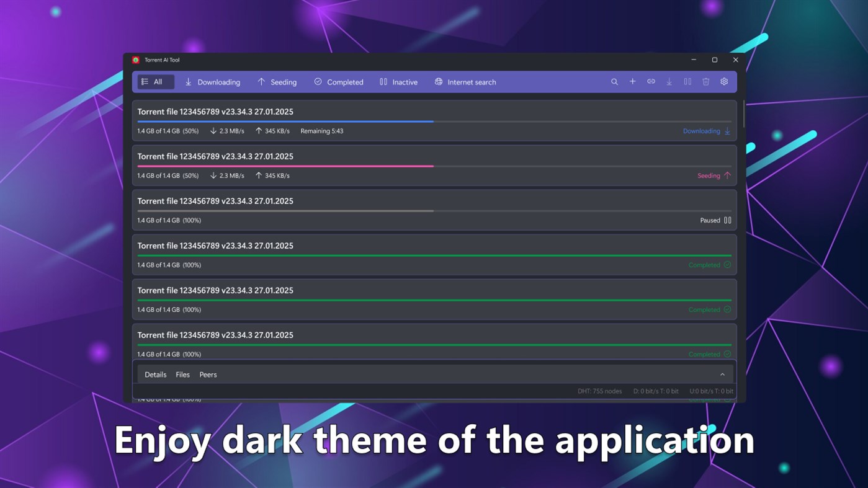This screenshot has width=868, height=488.
Task: Click the toolbar download arrow icon
Action: click(x=669, y=82)
